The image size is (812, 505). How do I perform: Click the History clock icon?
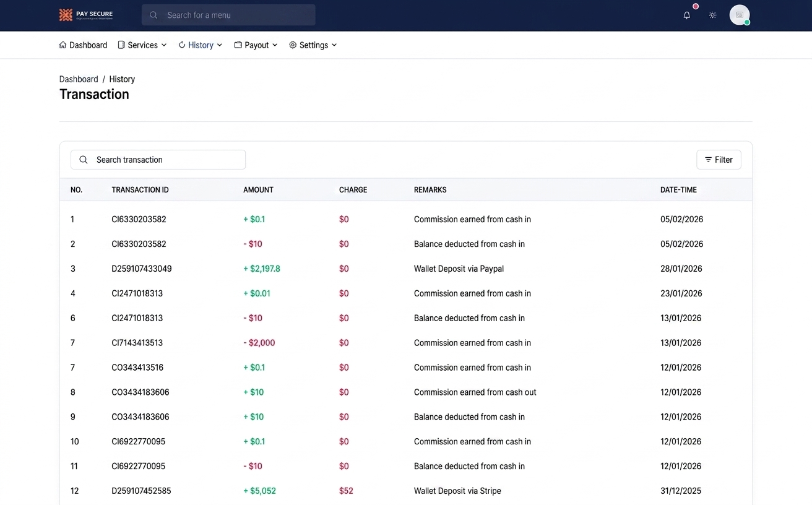182,45
